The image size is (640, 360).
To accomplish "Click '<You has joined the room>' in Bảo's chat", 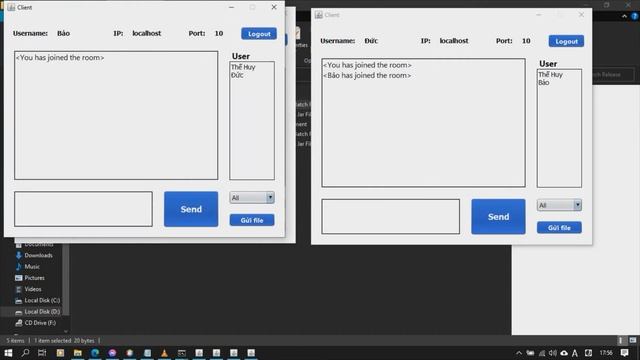I will [x=60, y=58].
